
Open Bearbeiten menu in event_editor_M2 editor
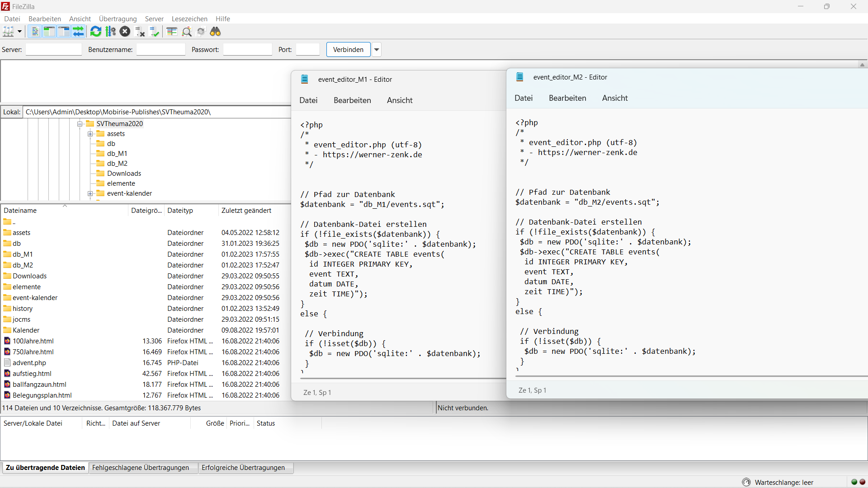[567, 98]
